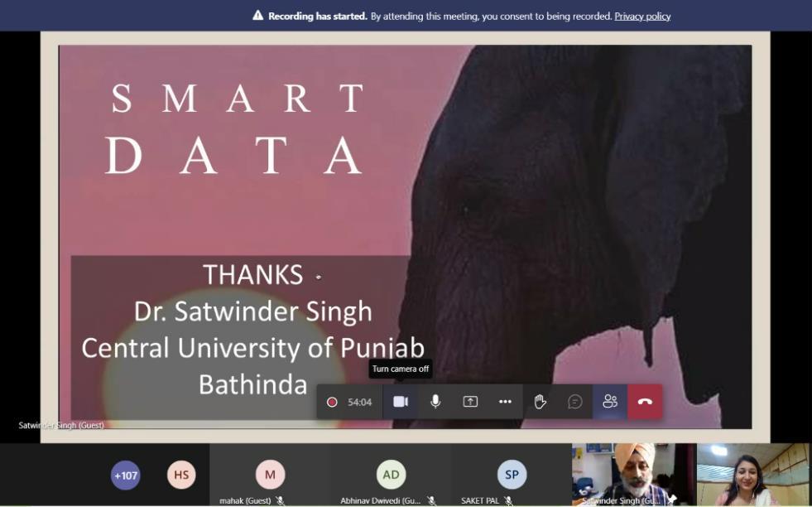Turn camera off with the video icon
The height and width of the screenshot is (507, 812).
click(x=401, y=402)
